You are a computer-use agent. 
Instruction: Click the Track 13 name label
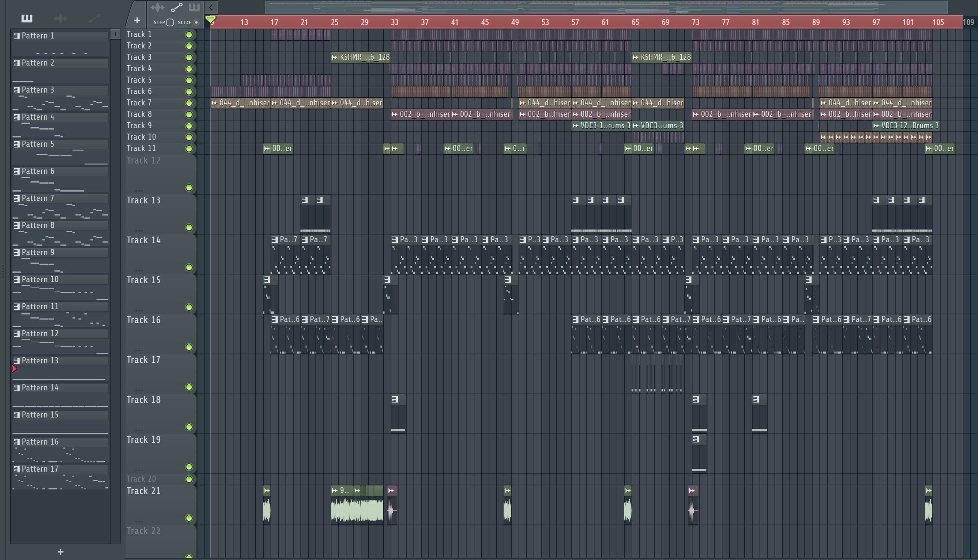143,201
